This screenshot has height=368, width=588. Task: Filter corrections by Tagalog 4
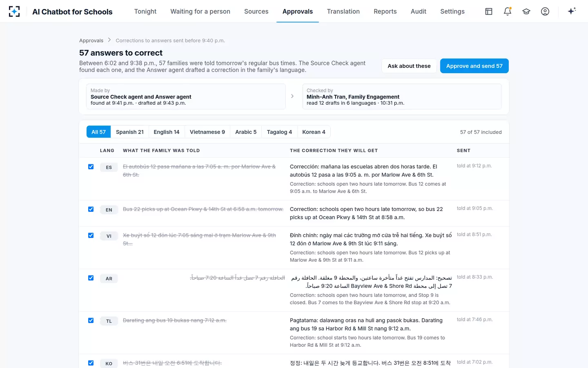279,132
